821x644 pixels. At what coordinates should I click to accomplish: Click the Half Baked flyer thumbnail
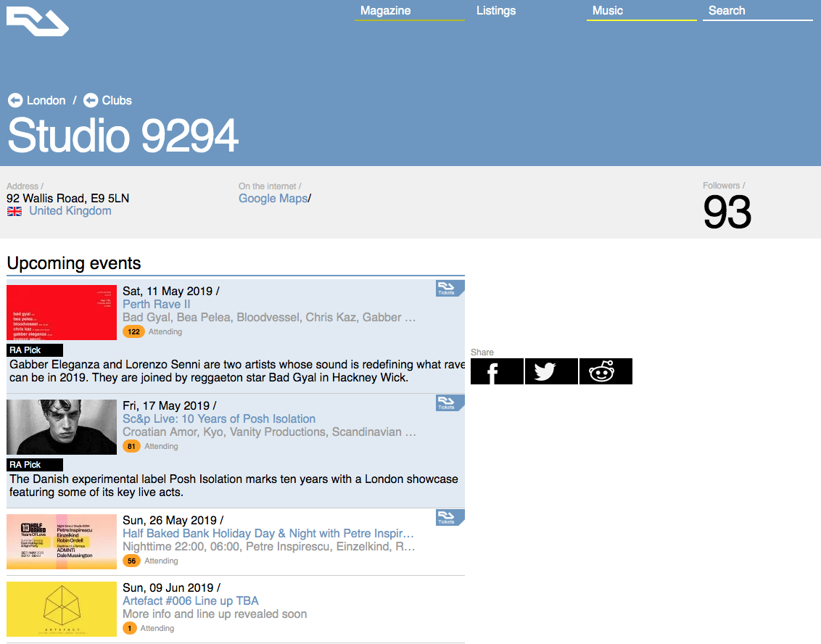[61, 542]
